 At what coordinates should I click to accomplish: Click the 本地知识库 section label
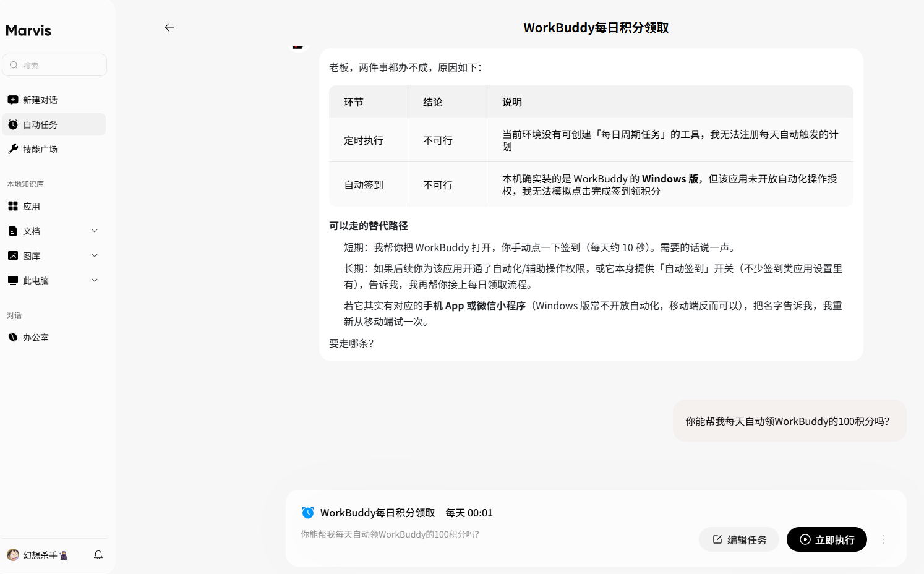(x=25, y=184)
